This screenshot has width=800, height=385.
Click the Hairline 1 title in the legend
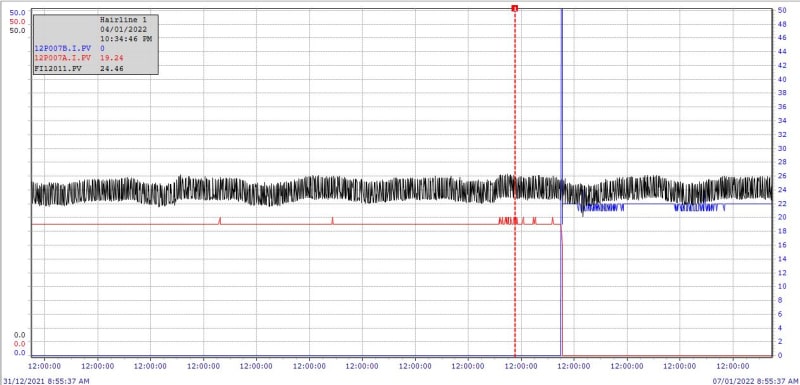point(124,19)
